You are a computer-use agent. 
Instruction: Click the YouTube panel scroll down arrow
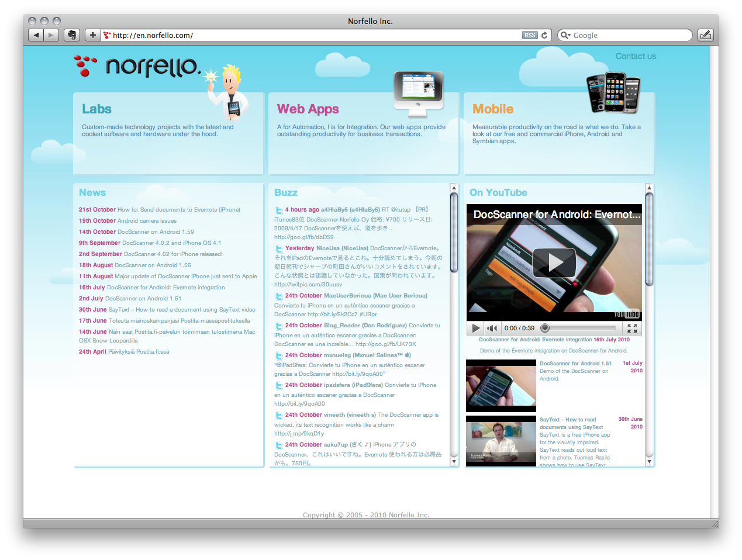point(649,462)
